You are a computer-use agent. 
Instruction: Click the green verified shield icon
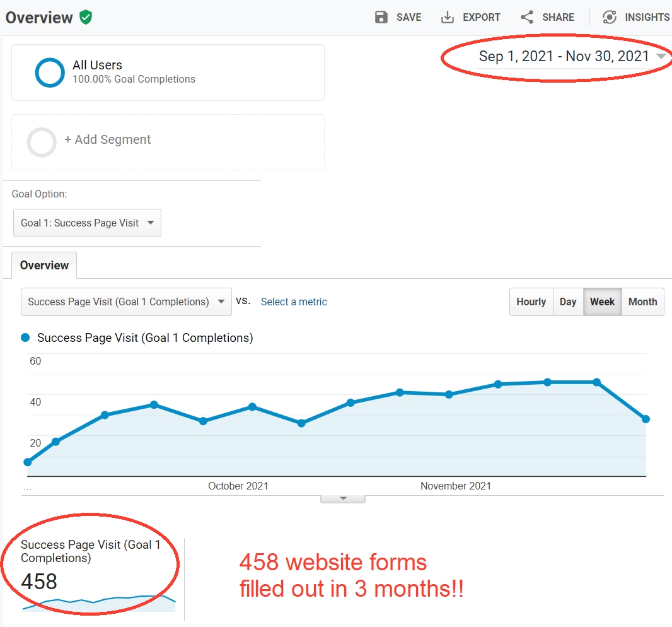(x=86, y=17)
